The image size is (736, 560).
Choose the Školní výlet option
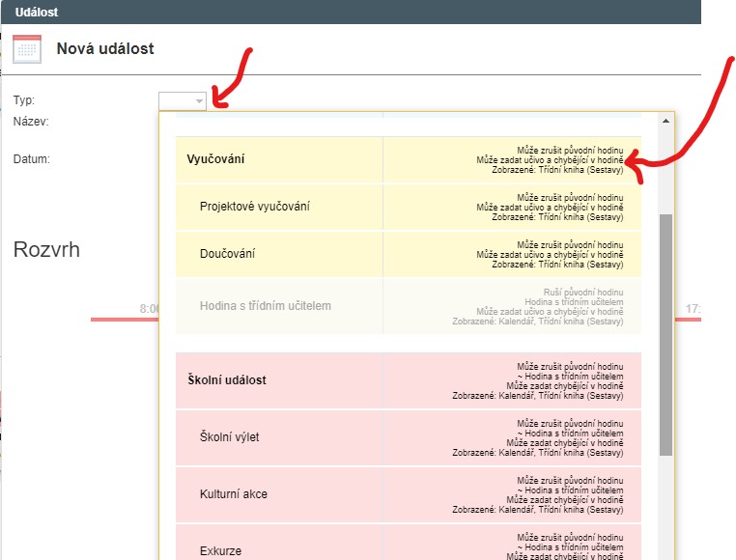[229, 437]
